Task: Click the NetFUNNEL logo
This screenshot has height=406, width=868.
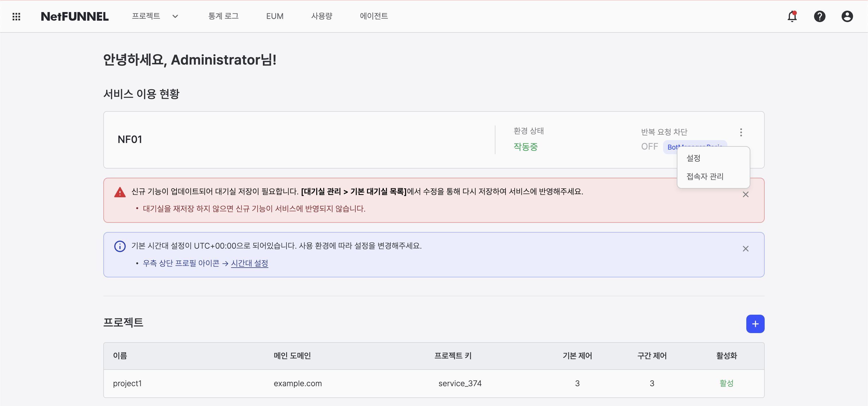Action: point(74,16)
